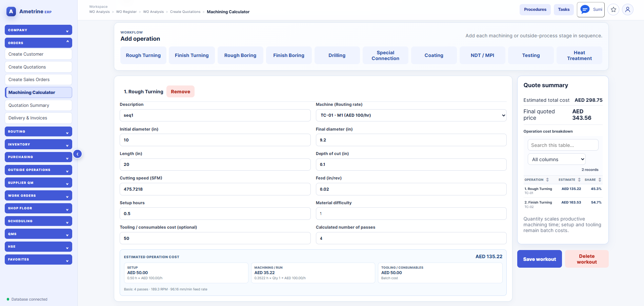Screen dimensions: 644x306
Task: Click the Search this table box
Action: click(x=563, y=145)
